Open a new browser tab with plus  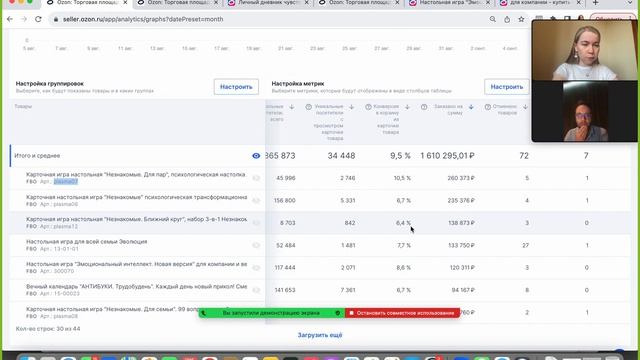click(595, 3)
